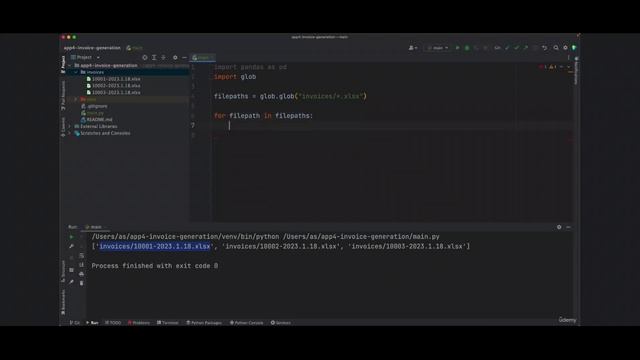Expand External Libraries node
640x360 pixels.
[x=70, y=127]
